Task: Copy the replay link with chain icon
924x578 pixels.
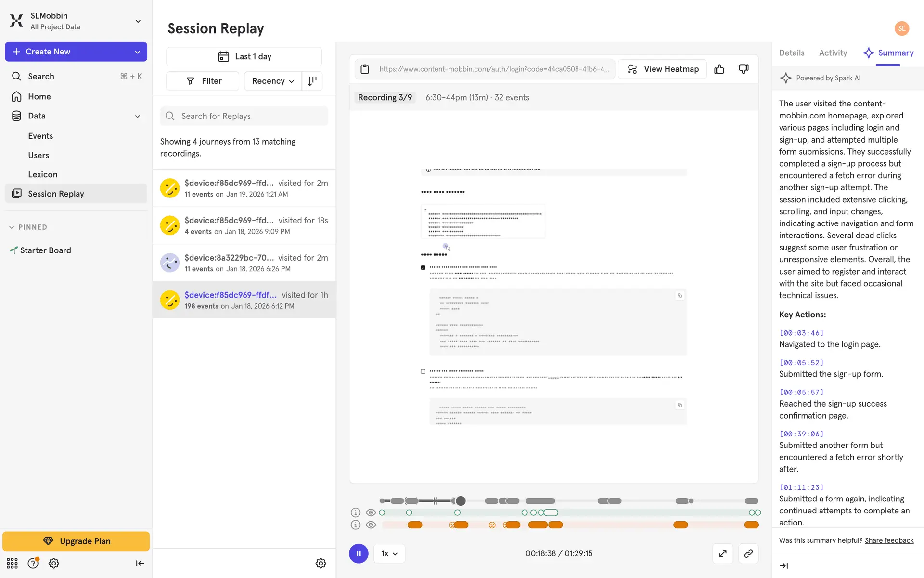Action: tap(748, 553)
